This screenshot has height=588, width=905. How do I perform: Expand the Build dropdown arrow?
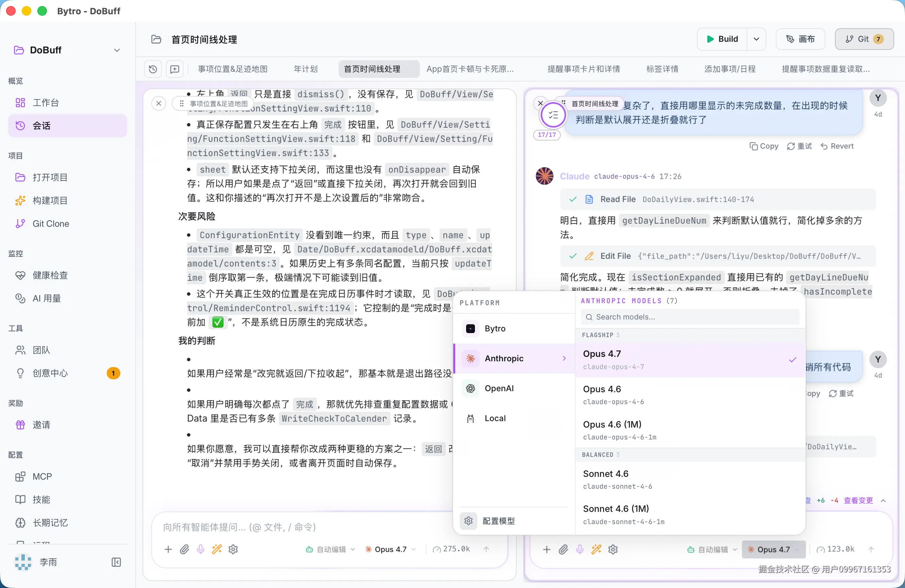(x=756, y=39)
